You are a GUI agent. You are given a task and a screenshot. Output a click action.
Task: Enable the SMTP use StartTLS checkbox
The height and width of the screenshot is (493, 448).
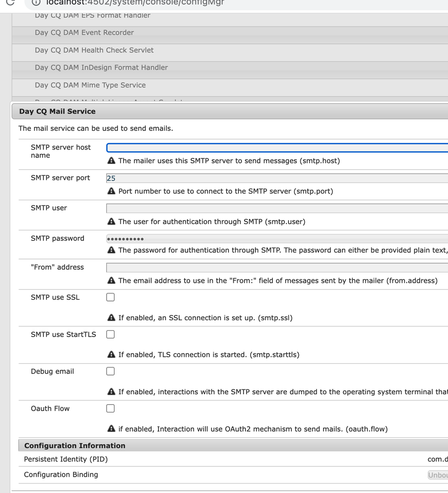[x=110, y=334]
